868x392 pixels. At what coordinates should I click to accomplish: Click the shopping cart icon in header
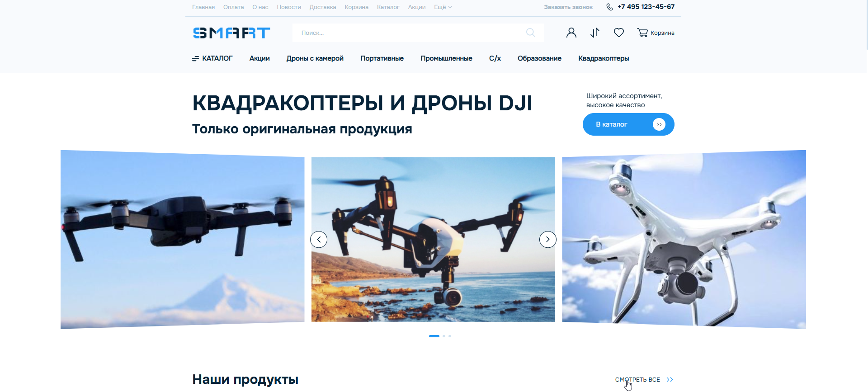pos(642,33)
